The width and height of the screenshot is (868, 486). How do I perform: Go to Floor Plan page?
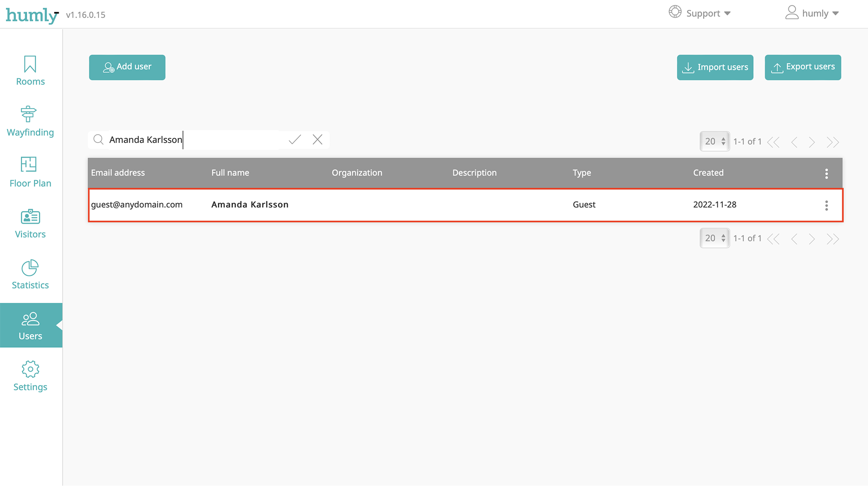[x=30, y=173]
